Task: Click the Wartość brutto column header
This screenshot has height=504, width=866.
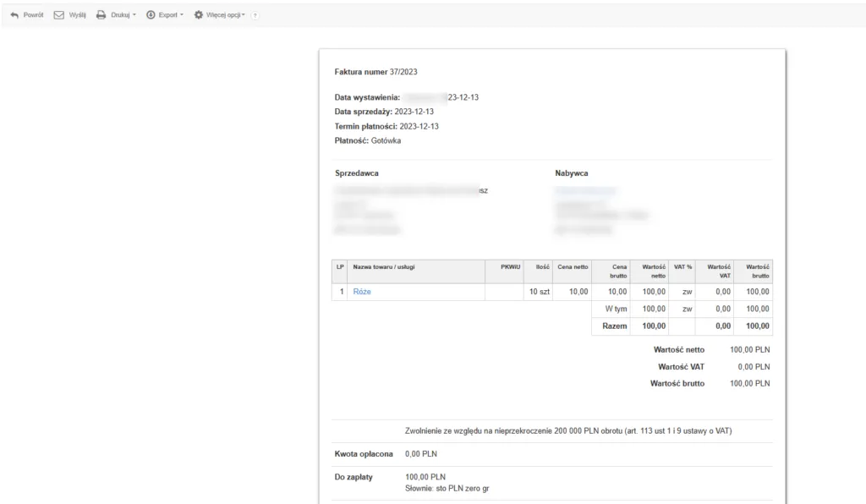Action: coord(754,271)
